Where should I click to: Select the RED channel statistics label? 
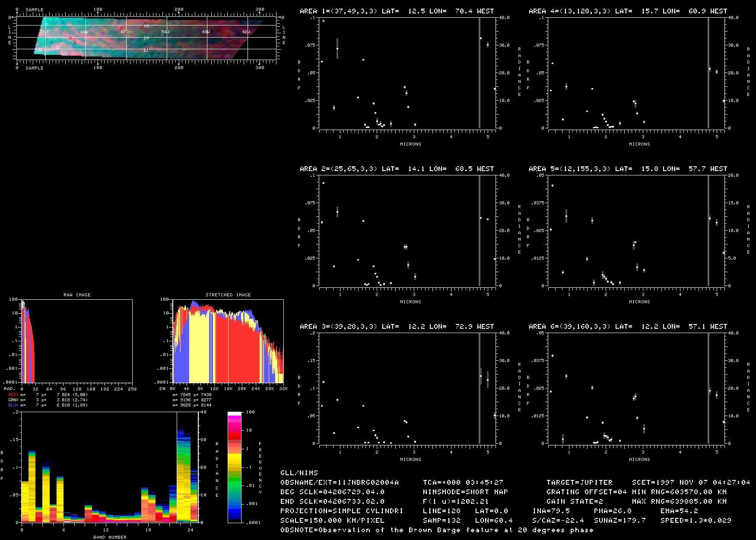point(13,394)
